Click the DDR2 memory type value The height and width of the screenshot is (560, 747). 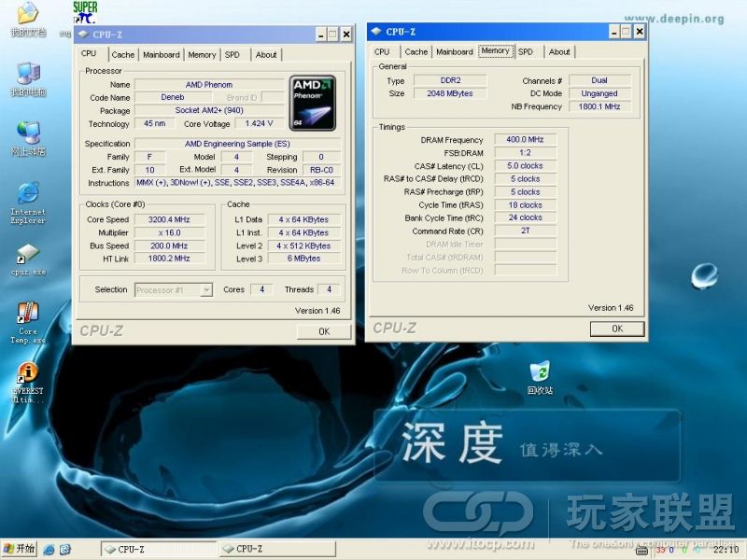[450, 80]
